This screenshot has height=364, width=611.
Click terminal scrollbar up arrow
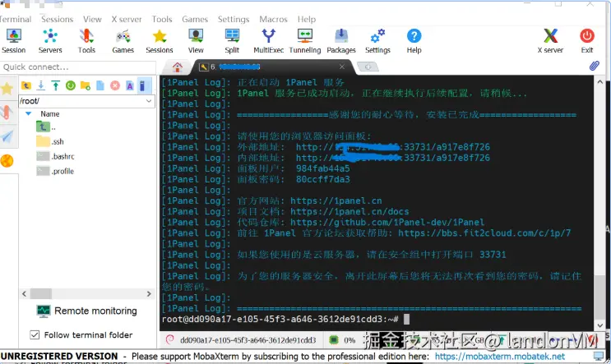click(x=599, y=81)
